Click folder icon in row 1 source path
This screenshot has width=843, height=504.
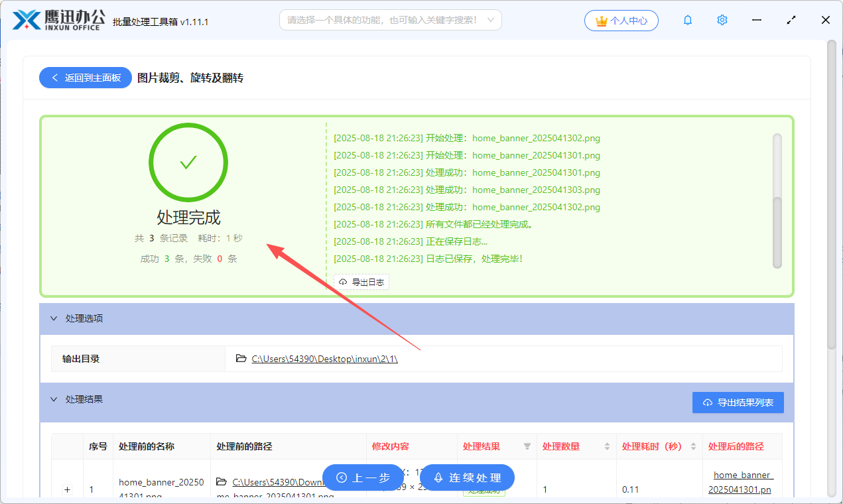(x=222, y=481)
